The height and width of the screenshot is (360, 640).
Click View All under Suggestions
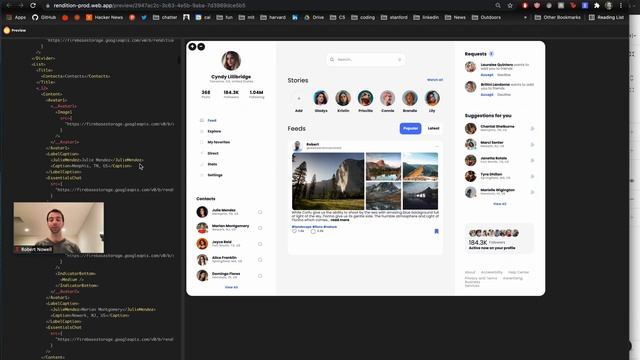coord(500,204)
